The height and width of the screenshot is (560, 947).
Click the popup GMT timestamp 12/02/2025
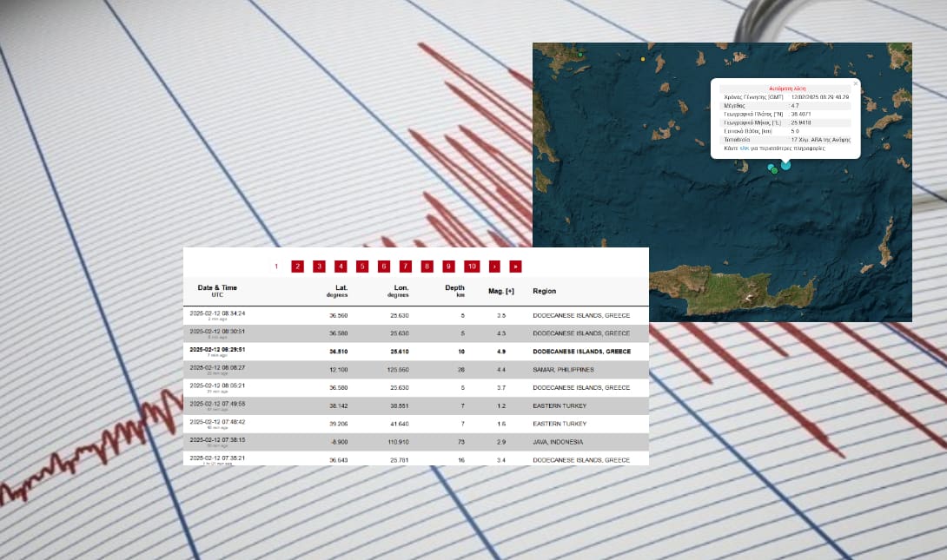click(819, 97)
